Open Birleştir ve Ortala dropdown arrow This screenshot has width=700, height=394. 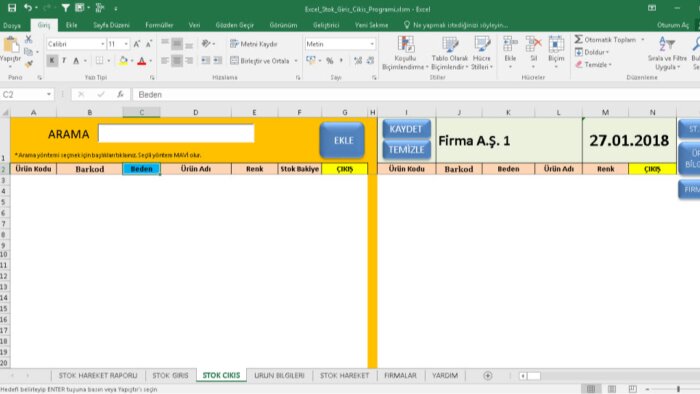[296, 61]
